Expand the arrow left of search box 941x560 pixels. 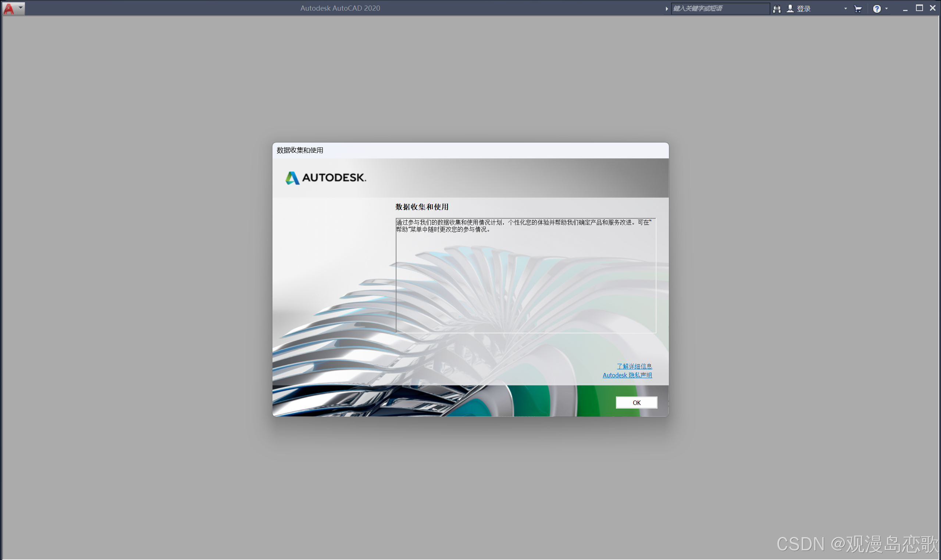point(667,9)
